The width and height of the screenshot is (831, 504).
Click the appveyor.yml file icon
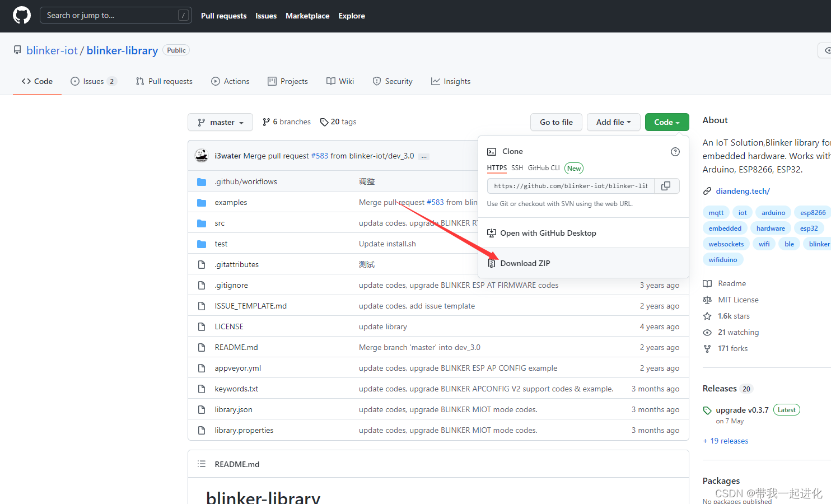202,368
